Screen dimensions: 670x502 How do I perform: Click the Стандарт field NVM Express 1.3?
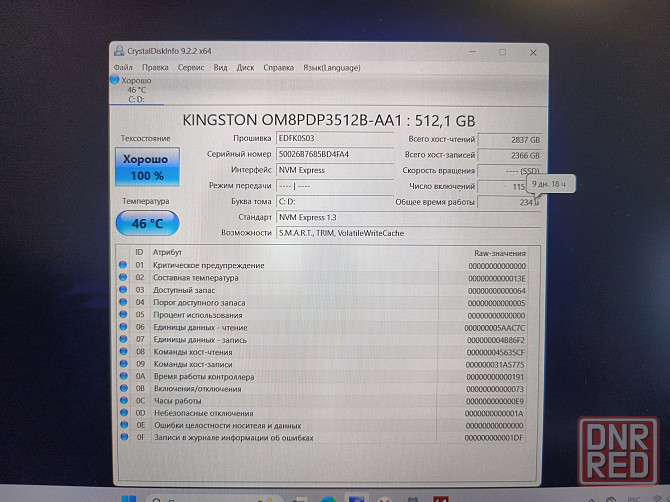point(408,217)
